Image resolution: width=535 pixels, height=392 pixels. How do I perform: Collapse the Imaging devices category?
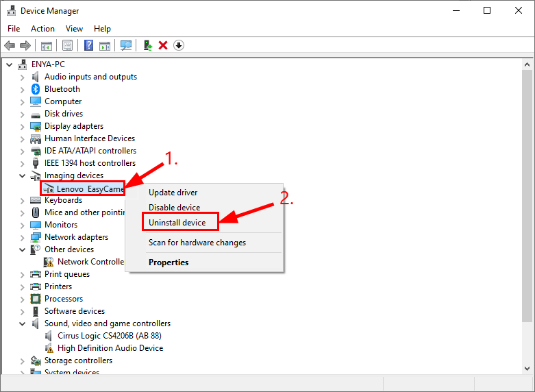pyautogui.click(x=23, y=175)
